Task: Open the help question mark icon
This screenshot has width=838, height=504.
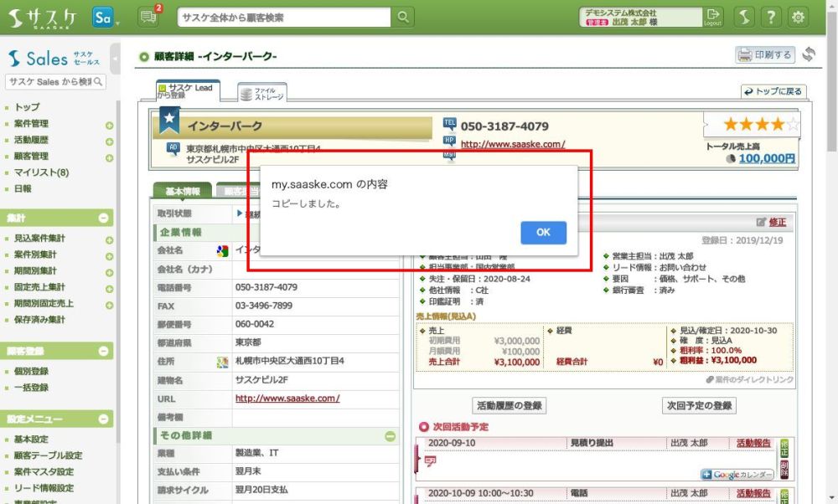Action: [x=771, y=17]
